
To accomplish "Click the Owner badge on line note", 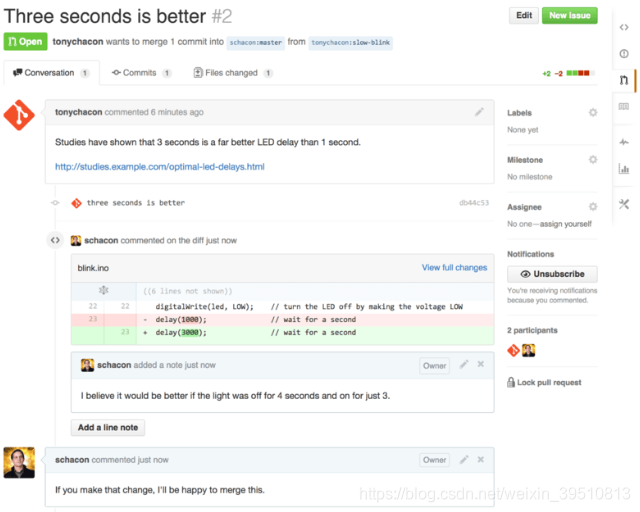I will click(x=434, y=365).
